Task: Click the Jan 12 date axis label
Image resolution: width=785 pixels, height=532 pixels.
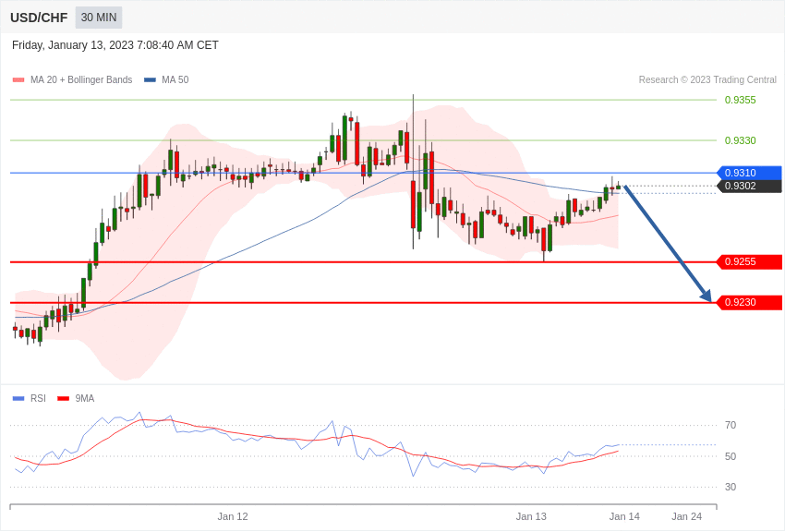Action: 233,516
